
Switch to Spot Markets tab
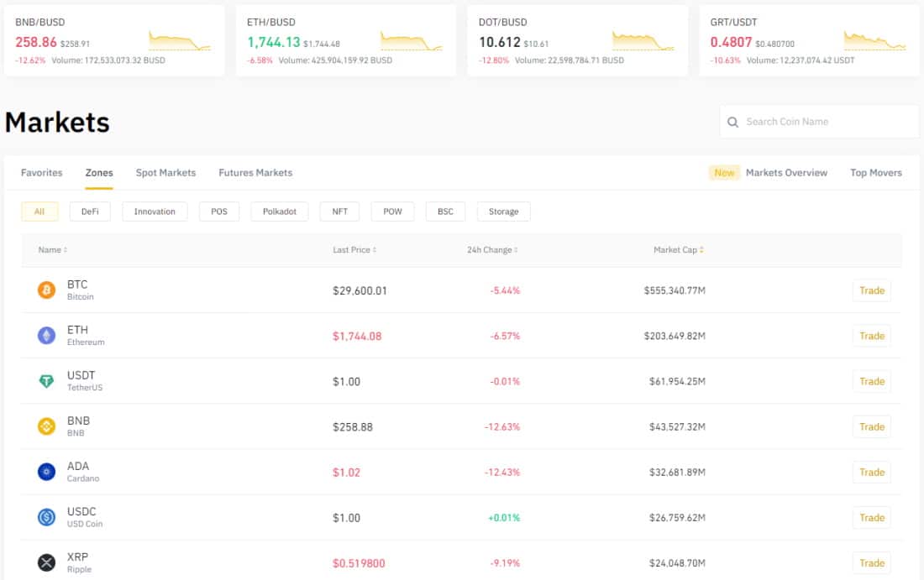click(165, 173)
